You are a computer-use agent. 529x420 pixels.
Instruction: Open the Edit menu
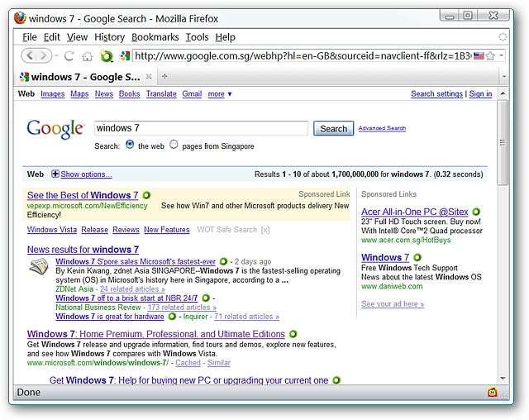click(x=52, y=37)
